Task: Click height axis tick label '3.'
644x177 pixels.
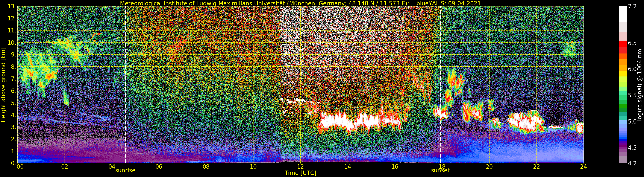Action: (x=14, y=127)
